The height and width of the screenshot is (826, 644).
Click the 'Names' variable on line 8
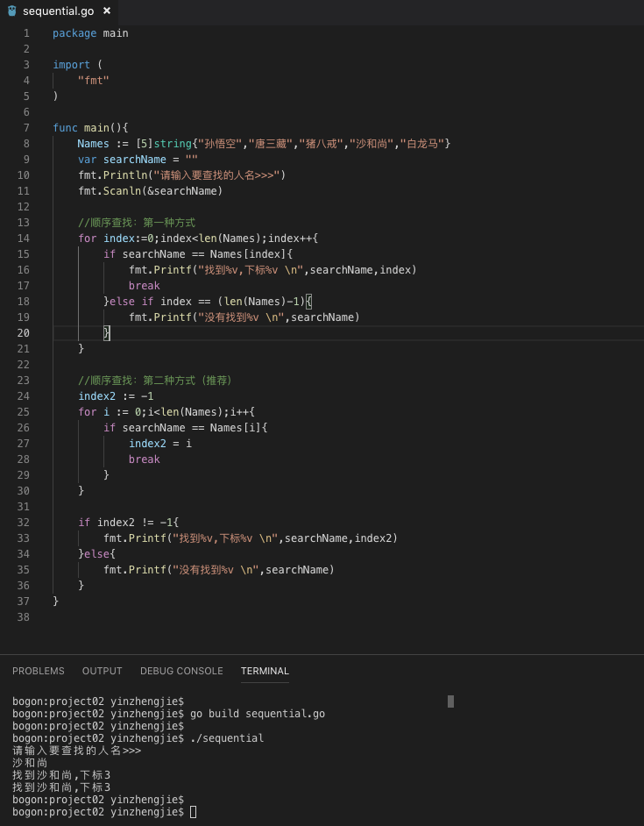pyautogui.click(x=93, y=143)
